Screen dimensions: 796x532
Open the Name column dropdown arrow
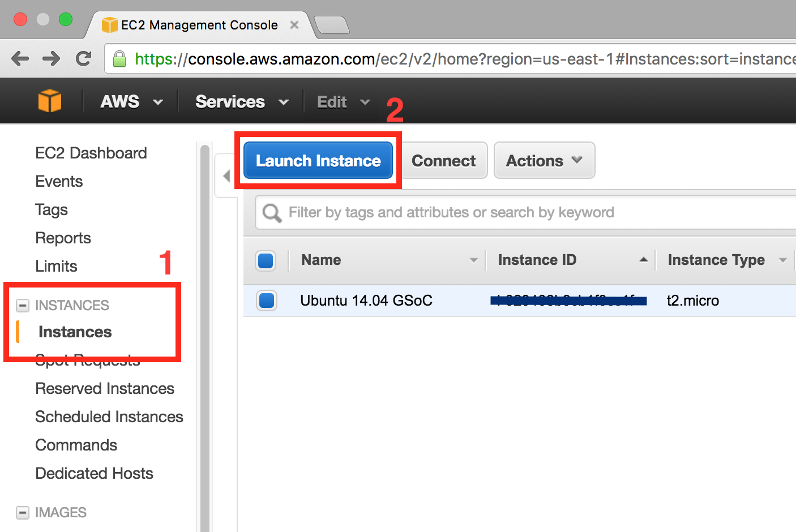pyautogui.click(x=474, y=260)
